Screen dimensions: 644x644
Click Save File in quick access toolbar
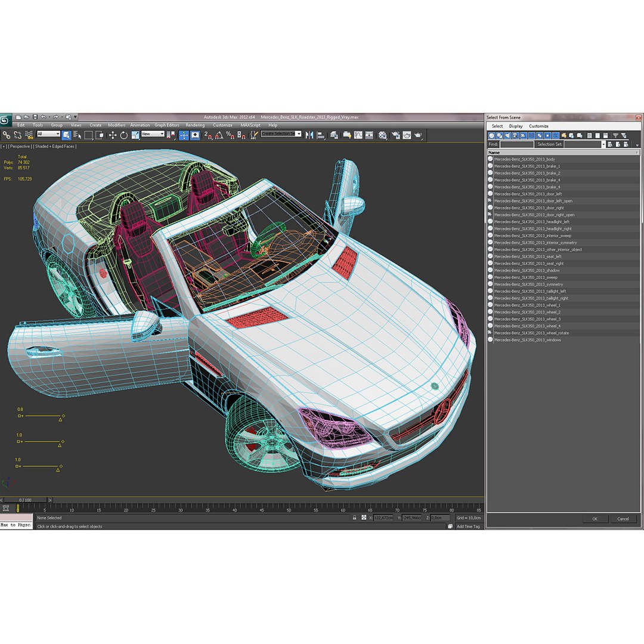(35, 117)
